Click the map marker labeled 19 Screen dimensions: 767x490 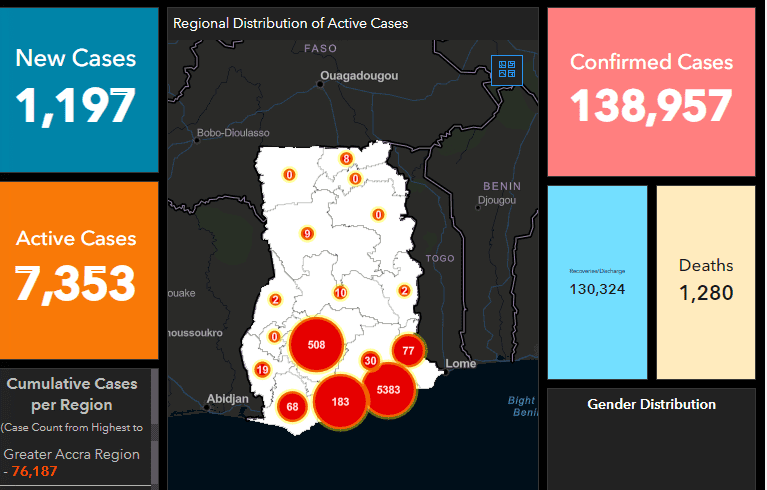click(262, 370)
